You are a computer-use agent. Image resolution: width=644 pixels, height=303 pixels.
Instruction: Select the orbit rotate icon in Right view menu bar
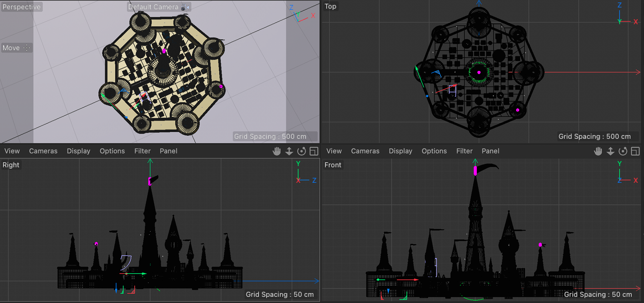pyautogui.click(x=302, y=151)
